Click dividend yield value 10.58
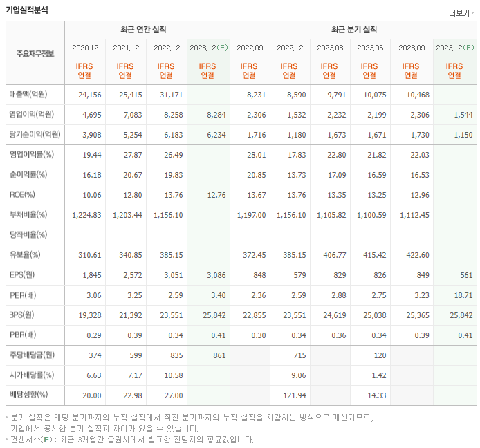The image size is (480, 448). click(x=174, y=375)
